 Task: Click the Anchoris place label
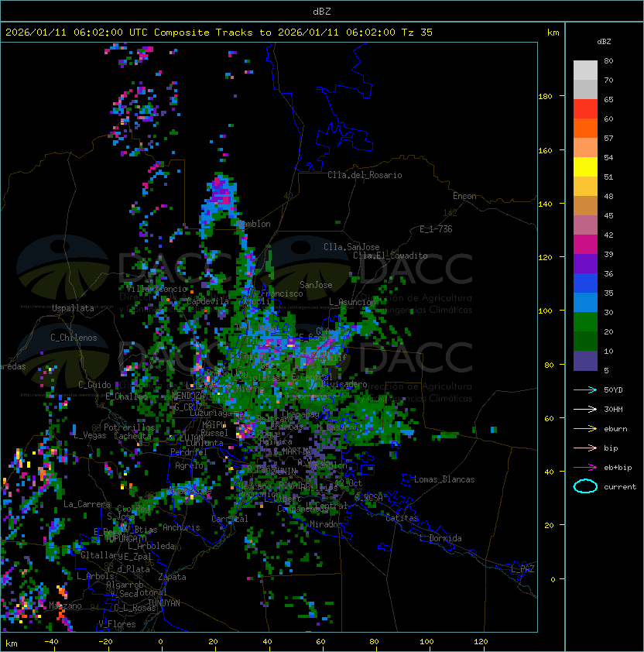(181, 527)
